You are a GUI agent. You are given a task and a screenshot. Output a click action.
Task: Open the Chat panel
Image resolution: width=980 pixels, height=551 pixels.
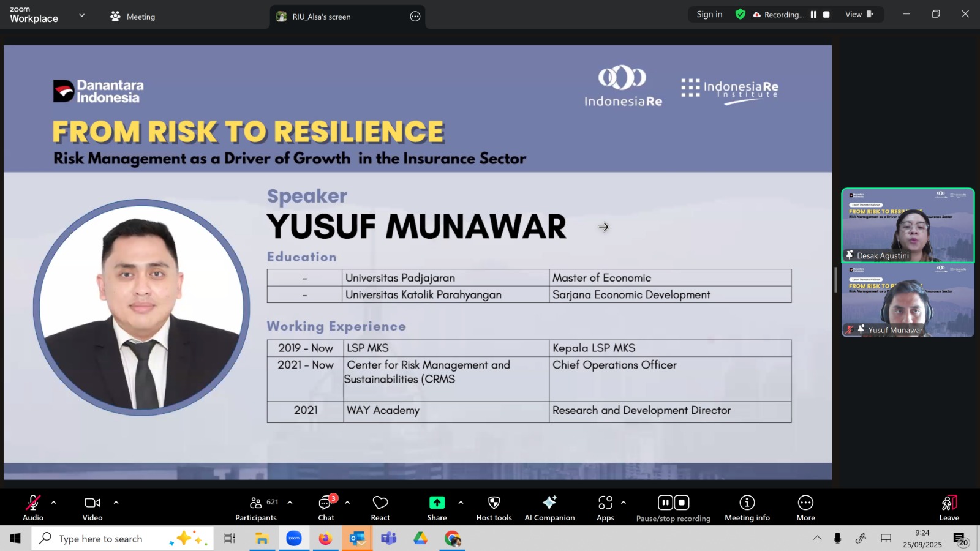click(x=326, y=508)
